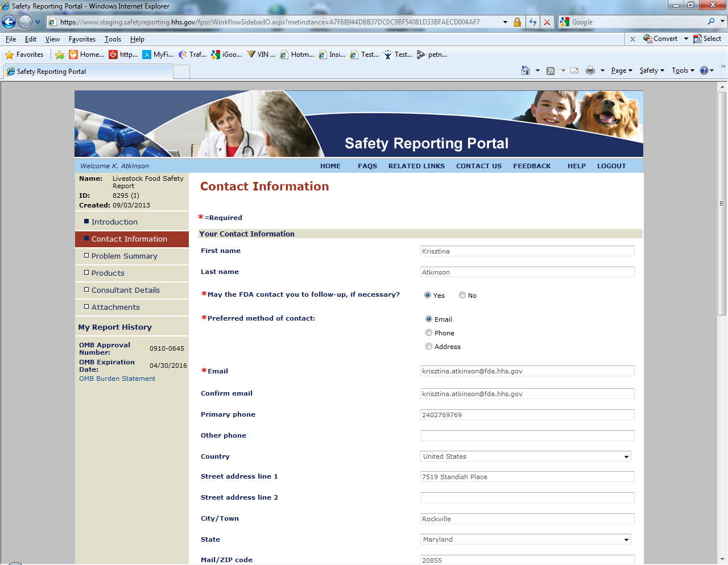Viewport: 728px width, 565px height.
Task: Open the File menu
Action: (11, 39)
